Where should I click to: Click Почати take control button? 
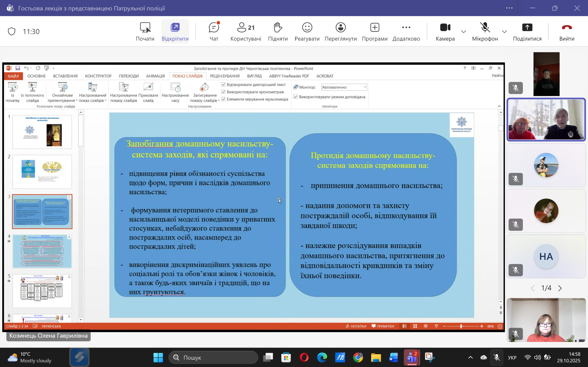tap(145, 32)
